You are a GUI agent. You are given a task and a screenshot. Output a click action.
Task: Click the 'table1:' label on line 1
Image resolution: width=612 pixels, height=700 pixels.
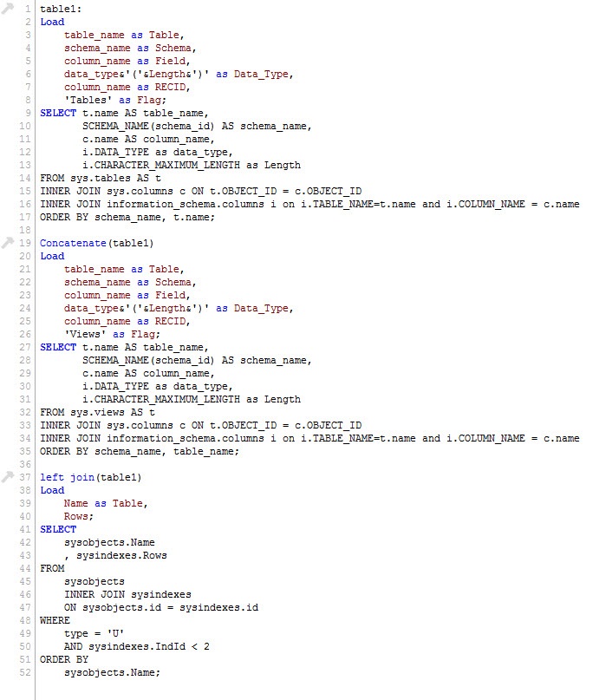[x=61, y=9]
